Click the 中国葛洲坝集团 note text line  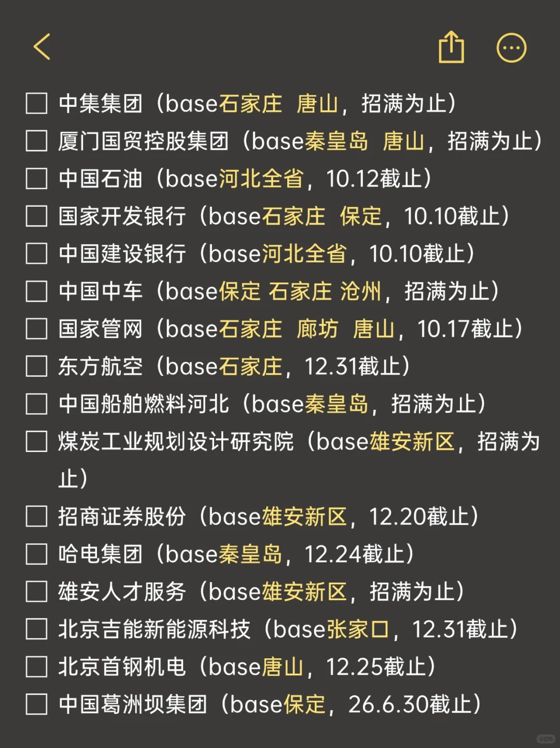click(x=270, y=704)
